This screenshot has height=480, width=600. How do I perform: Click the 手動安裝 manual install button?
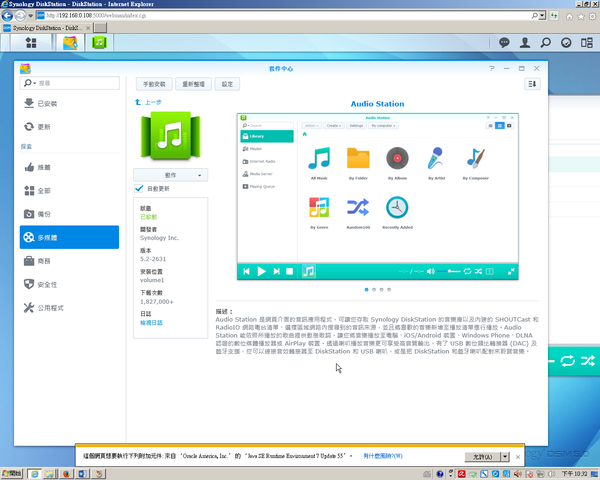tap(159, 84)
